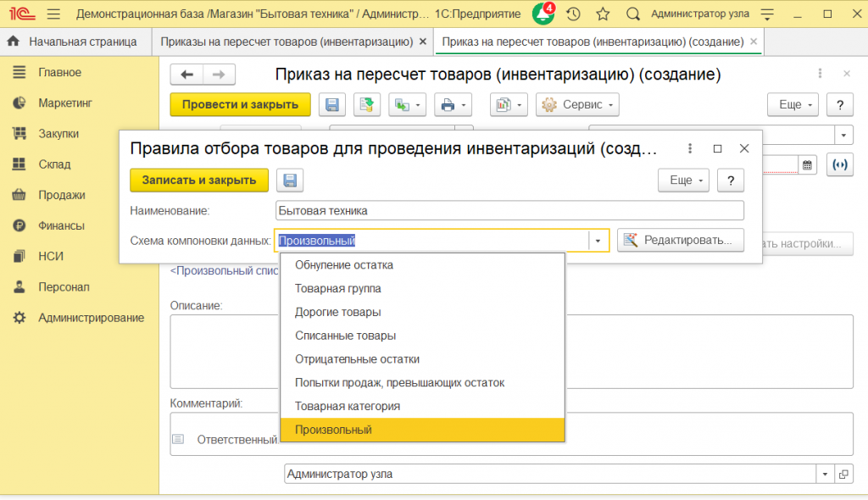Open the Финансы section
The image size is (868, 500).
tap(61, 226)
